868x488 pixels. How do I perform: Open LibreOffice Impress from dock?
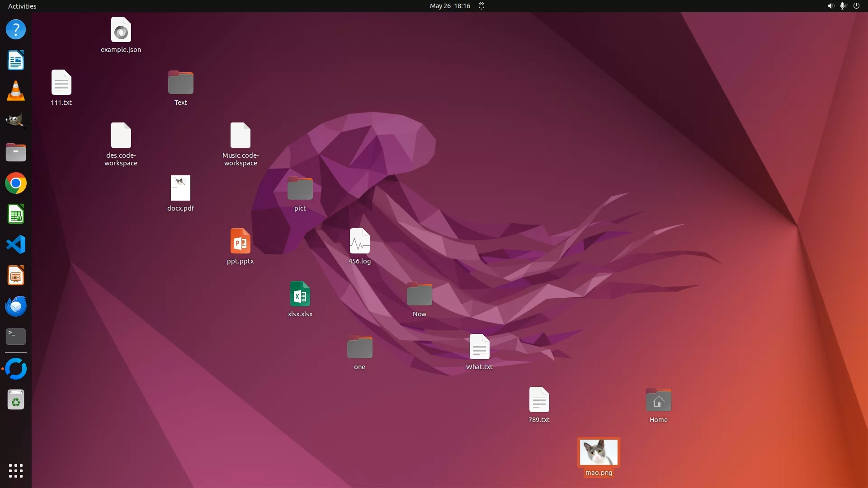(x=16, y=276)
